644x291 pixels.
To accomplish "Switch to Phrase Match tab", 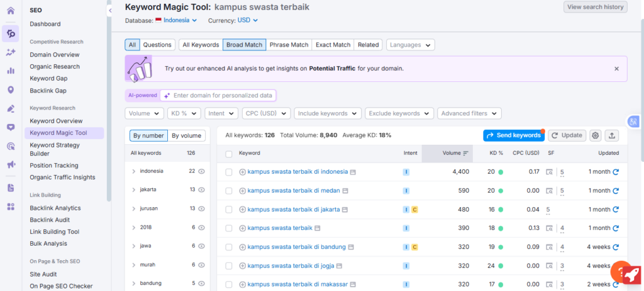I will (289, 45).
